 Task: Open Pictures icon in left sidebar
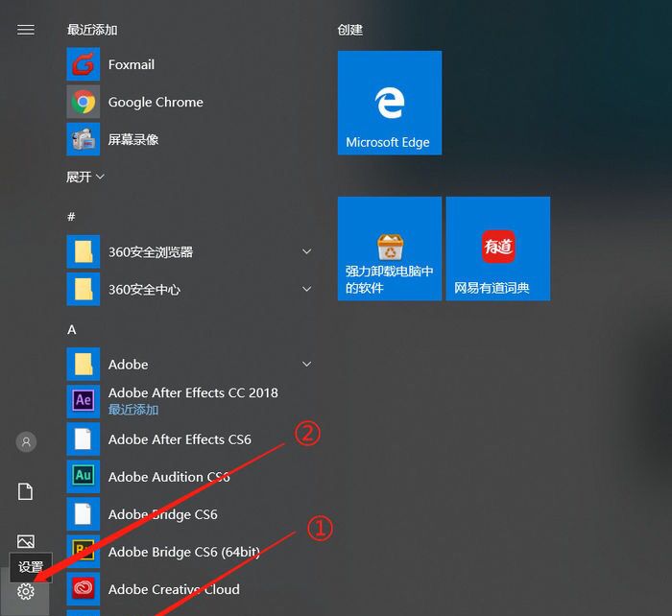(x=26, y=541)
